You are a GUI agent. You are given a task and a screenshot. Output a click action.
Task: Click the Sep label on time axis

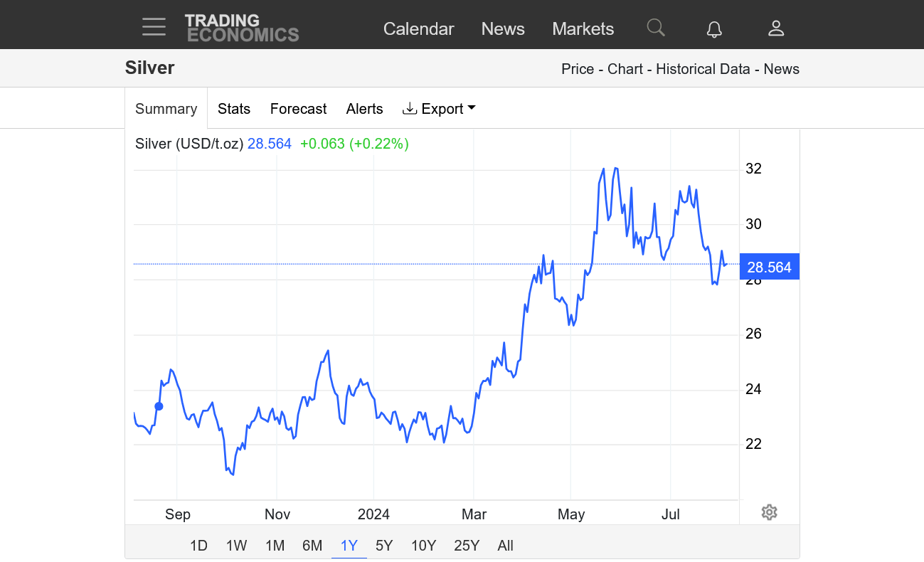click(x=177, y=514)
